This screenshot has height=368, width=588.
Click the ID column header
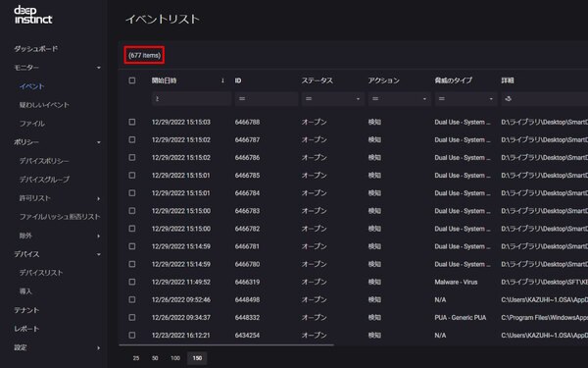(238, 80)
